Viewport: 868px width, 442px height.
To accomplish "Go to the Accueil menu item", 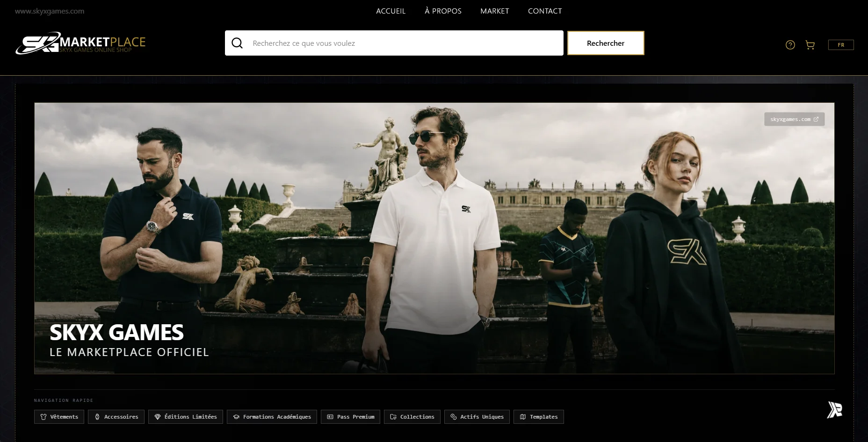I will pyautogui.click(x=391, y=11).
